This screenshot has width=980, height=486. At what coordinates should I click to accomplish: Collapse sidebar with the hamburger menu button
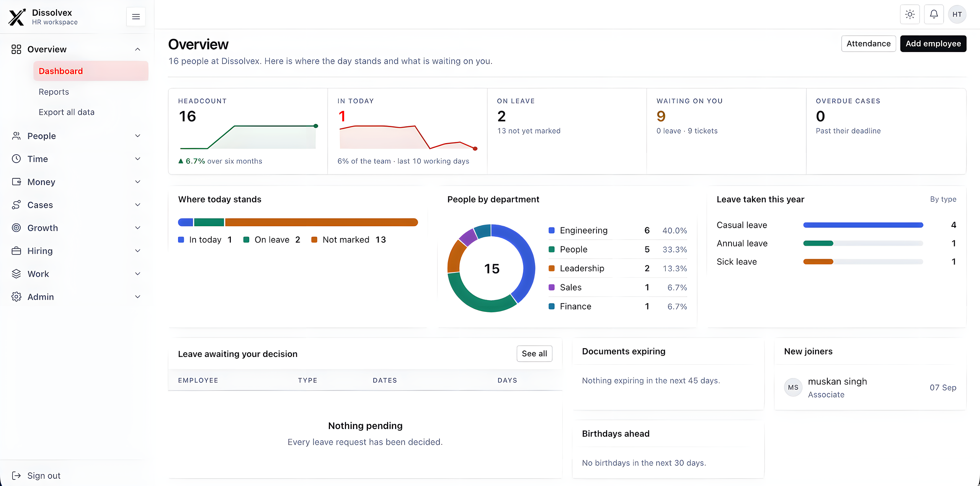tap(136, 16)
